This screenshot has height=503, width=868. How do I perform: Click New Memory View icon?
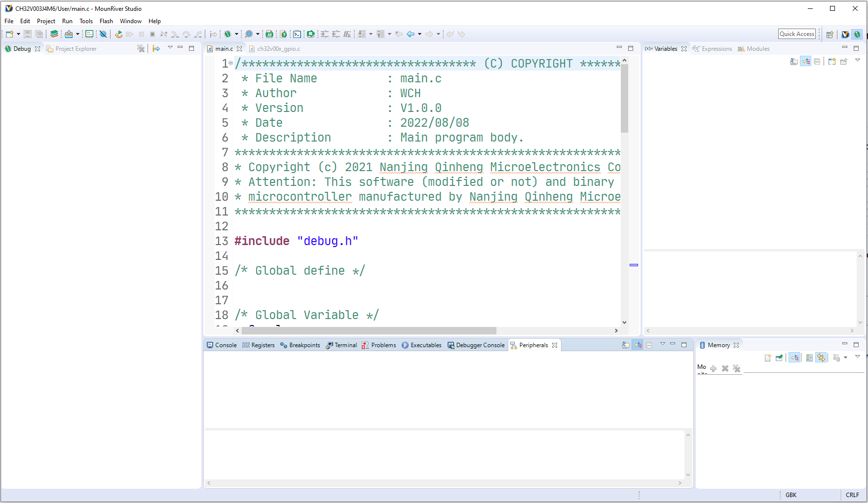point(768,358)
